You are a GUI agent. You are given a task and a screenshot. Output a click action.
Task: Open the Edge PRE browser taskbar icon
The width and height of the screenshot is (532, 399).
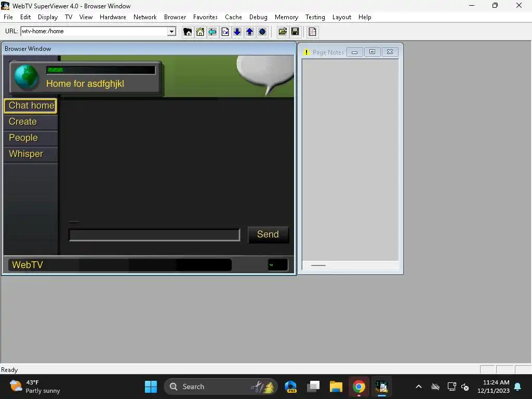pyautogui.click(x=291, y=387)
